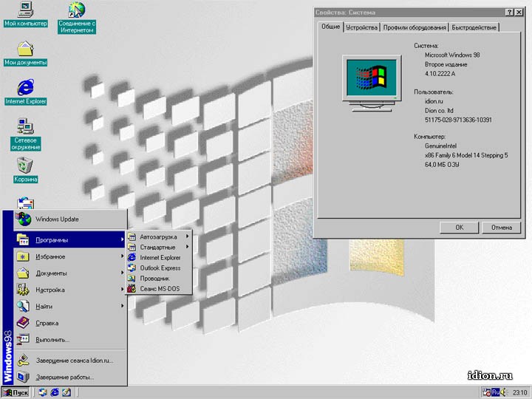This screenshot has width=532, height=399.
Task: Click the 64,0 МБ ОЗУ text
Action: [442, 165]
